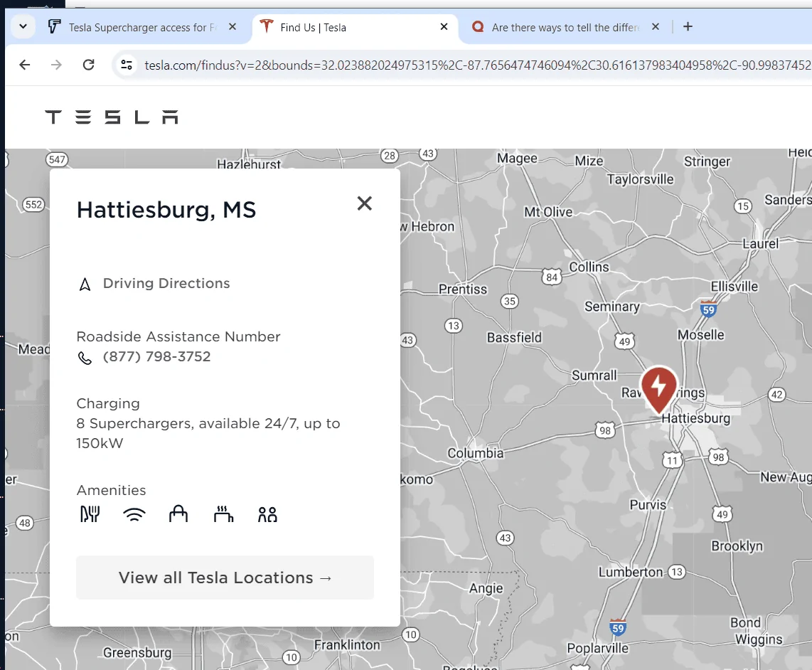Viewport: 812px width, 670px height.
Task: Call roadside assistance number (877) 798-3752
Action: (x=156, y=356)
